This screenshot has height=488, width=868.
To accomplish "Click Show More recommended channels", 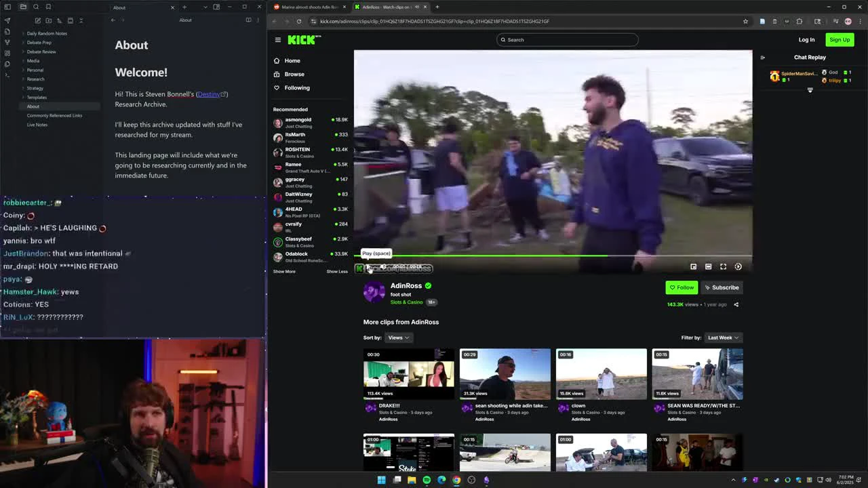I will [284, 271].
